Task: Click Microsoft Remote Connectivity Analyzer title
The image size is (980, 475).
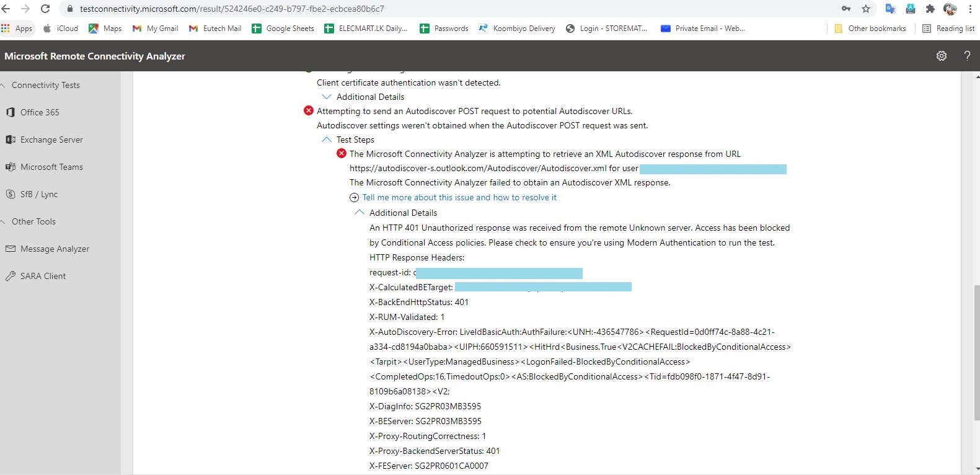Action: pyautogui.click(x=95, y=56)
